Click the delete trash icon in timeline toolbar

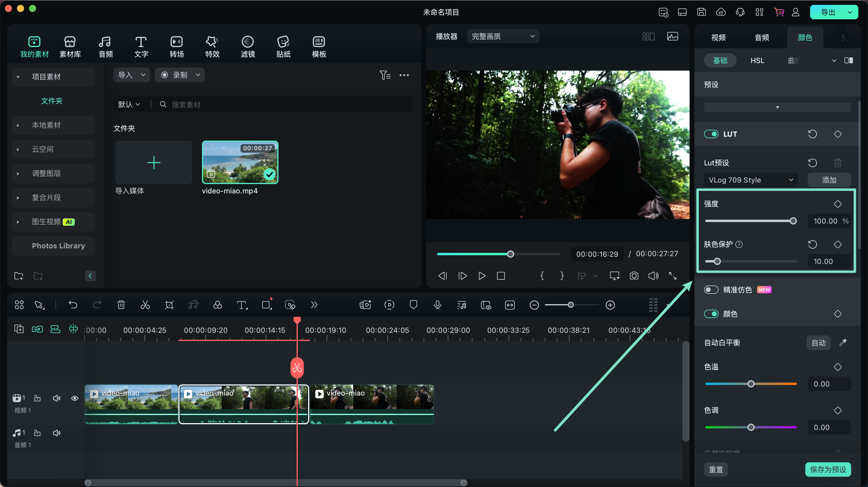click(x=121, y=305)
